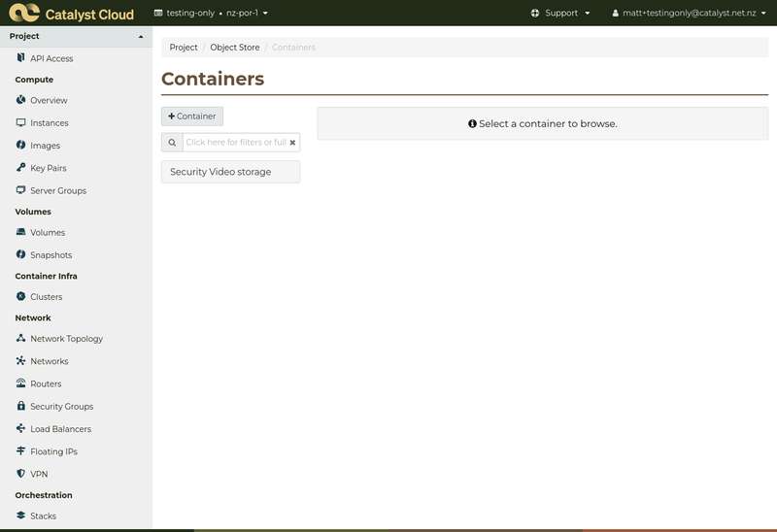Open Security Groups link
Viewport: 777px width, 532px height.
coord(61,406)
